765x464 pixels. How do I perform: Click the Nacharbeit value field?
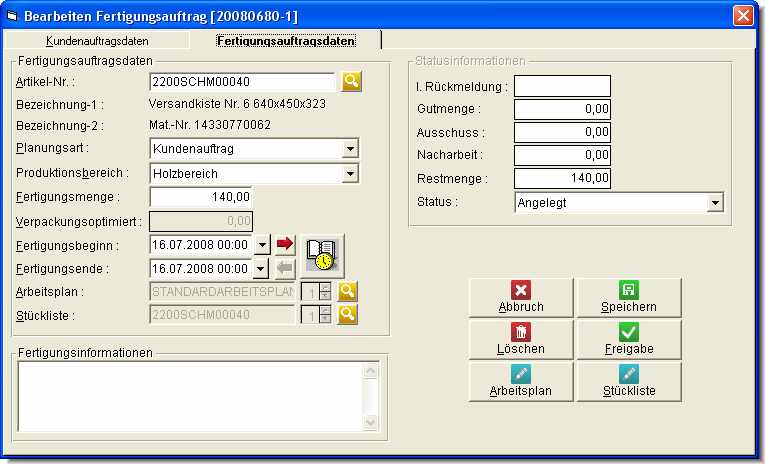tap(562, 155)
